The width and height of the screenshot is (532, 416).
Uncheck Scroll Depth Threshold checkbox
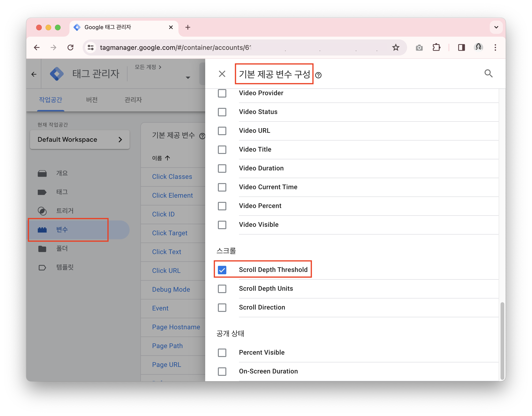click(x=222, y=270)
